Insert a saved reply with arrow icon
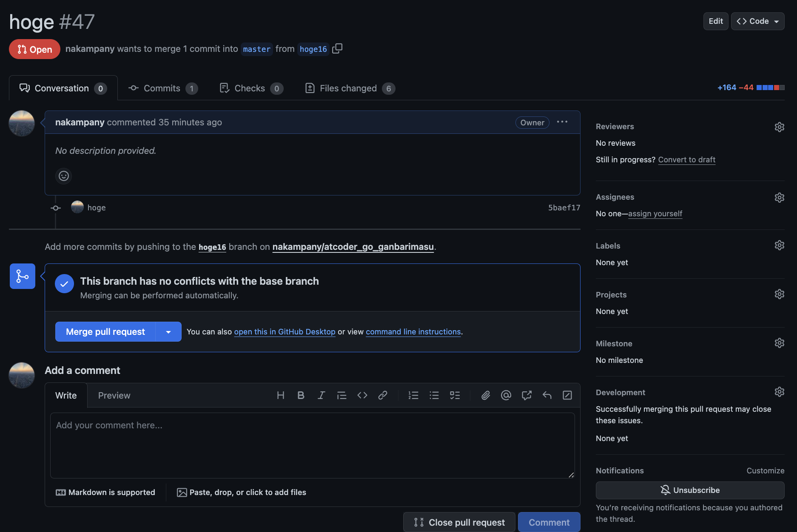 (x=547, y=395)
